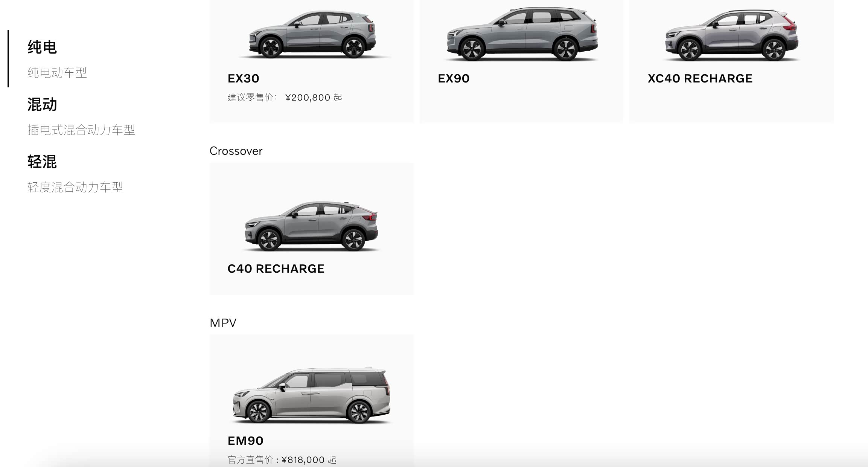Click the MPV section heading

click(223, 323)
